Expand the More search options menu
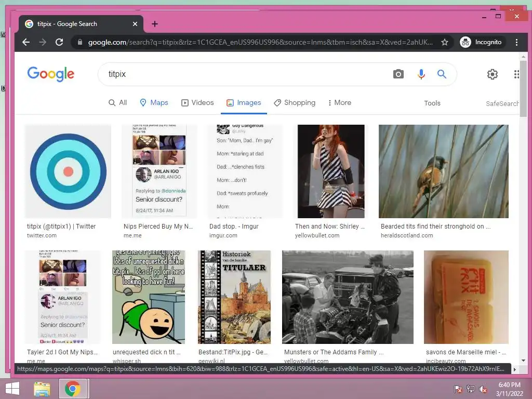 tap(339, 102)
